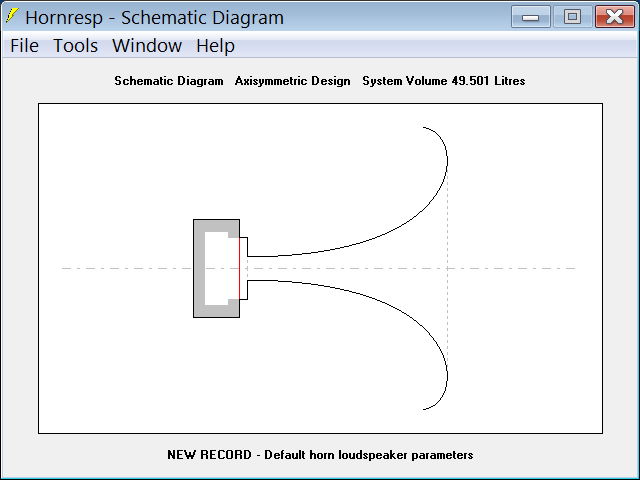Click the gray rear chamber box in schematic
The width and height of the screenshot is (640, 480).
(x=216, y=268)
